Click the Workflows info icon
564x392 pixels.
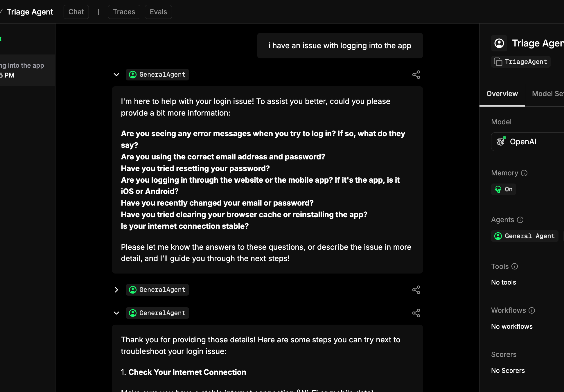pos(532,310)
